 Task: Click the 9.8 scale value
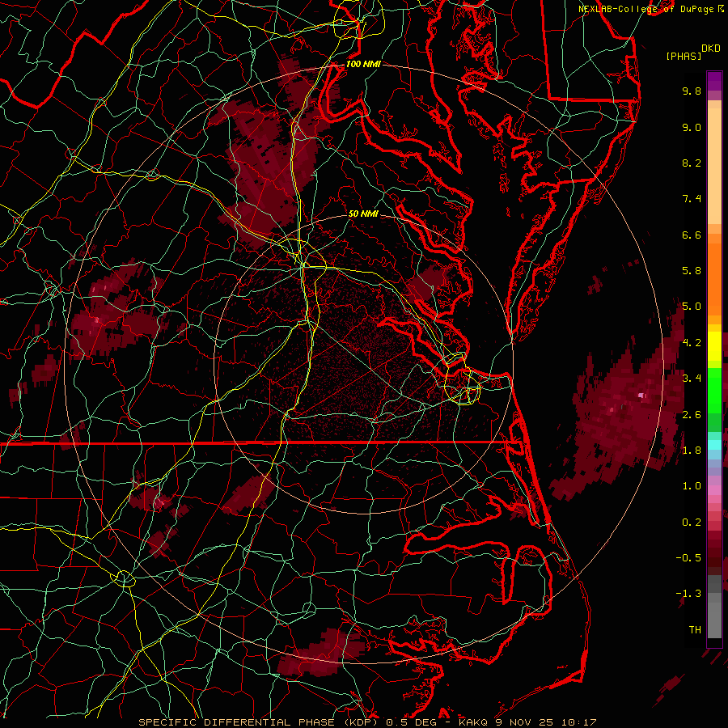coord(692,91)
